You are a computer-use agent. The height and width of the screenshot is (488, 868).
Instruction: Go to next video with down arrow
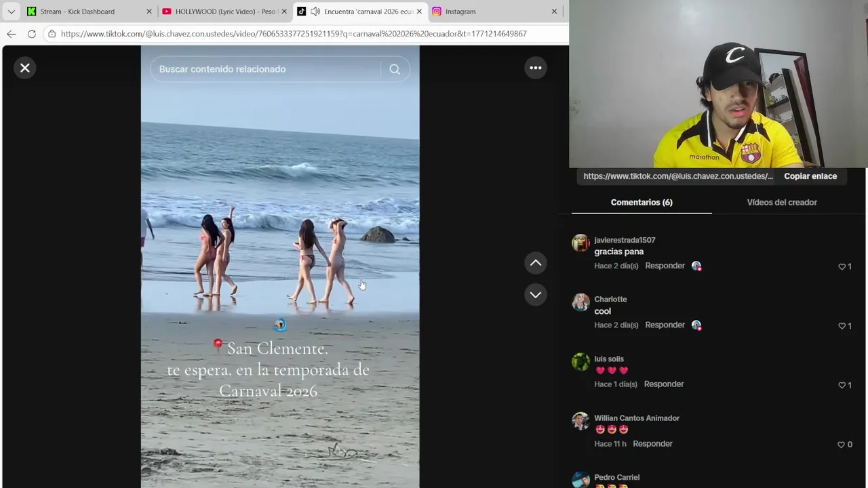click(x=536, y=295)
